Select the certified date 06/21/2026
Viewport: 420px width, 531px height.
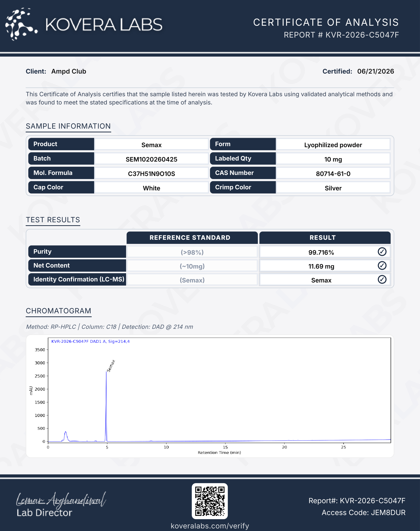(x=376, y=71)
